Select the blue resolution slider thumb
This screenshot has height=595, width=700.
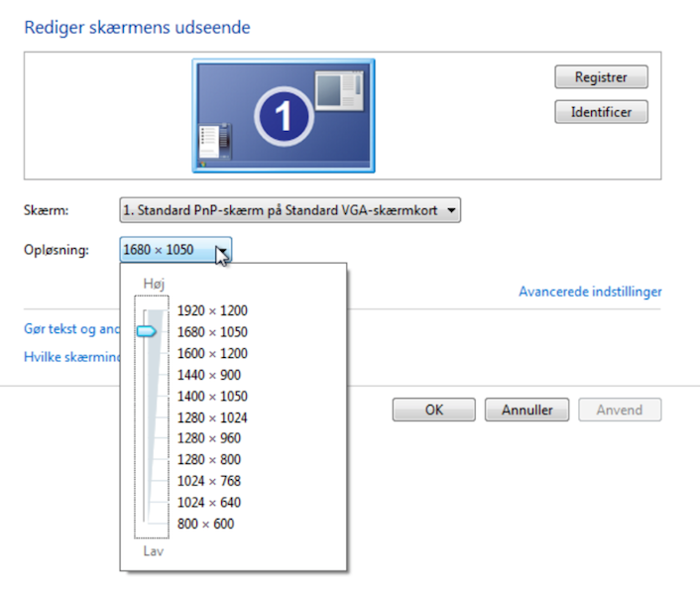(147, 331)
